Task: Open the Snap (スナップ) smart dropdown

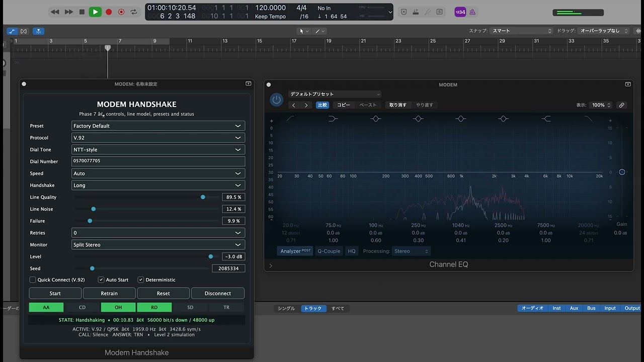Action: point(522,31)
